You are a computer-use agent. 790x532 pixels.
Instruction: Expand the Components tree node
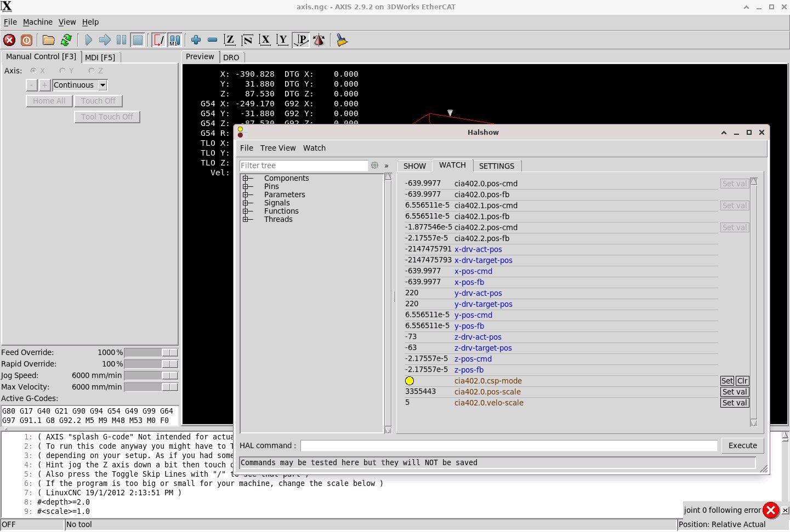pyautogui.click(x=246, y=179)
